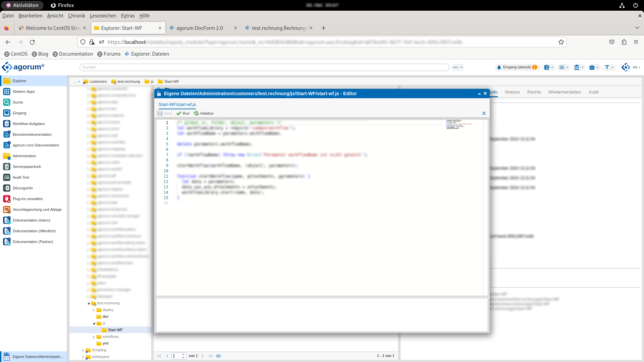The image size is (644, 362).
Task: Open the search options three-dots dropdown
Action: pyautogui.click(x=458, y=67)
